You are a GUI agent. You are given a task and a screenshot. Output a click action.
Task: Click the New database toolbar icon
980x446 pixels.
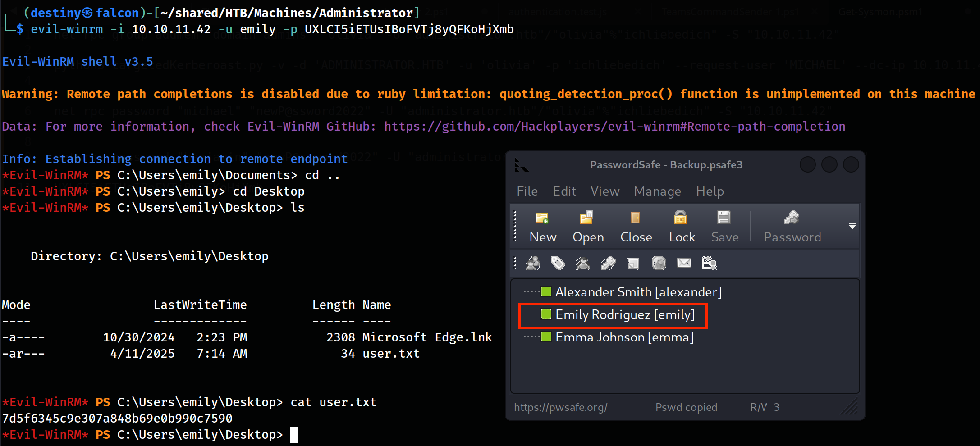tap(542, 218)
